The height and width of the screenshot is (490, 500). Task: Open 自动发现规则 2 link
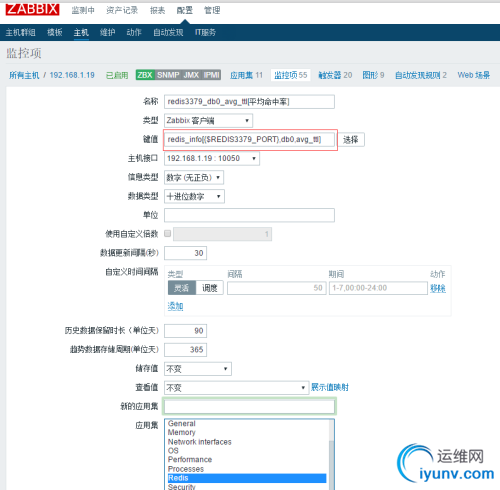click(x=421, y=75)
